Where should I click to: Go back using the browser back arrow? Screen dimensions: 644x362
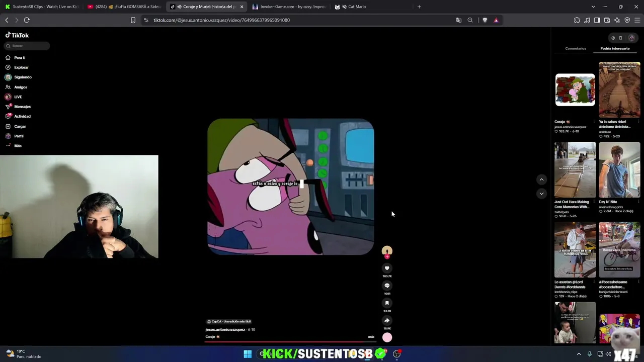point(7,20)
